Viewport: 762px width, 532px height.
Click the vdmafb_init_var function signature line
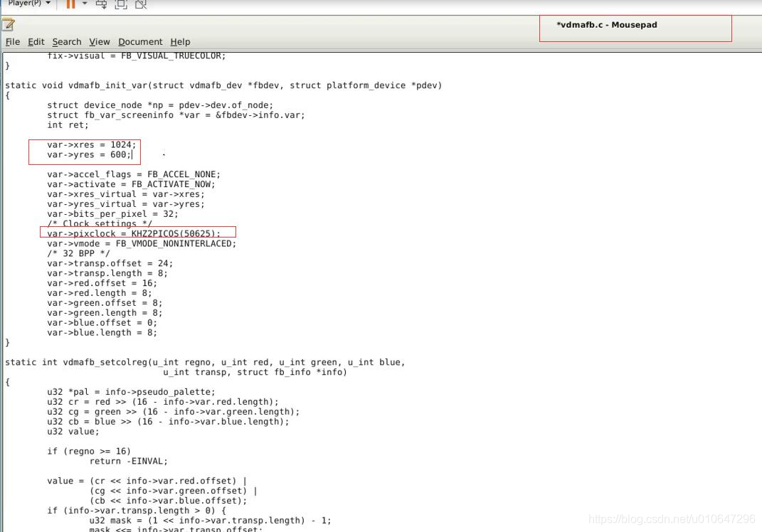coord(223,85)
